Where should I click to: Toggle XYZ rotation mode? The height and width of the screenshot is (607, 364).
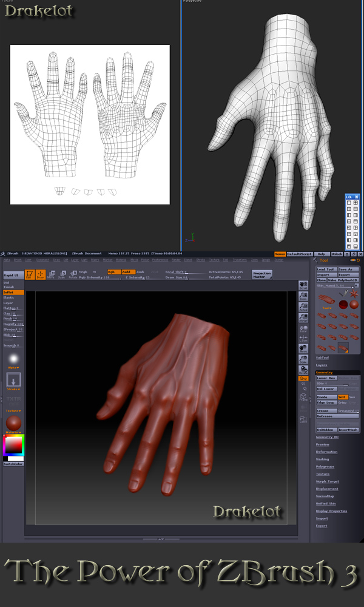[x=303, y=378]
